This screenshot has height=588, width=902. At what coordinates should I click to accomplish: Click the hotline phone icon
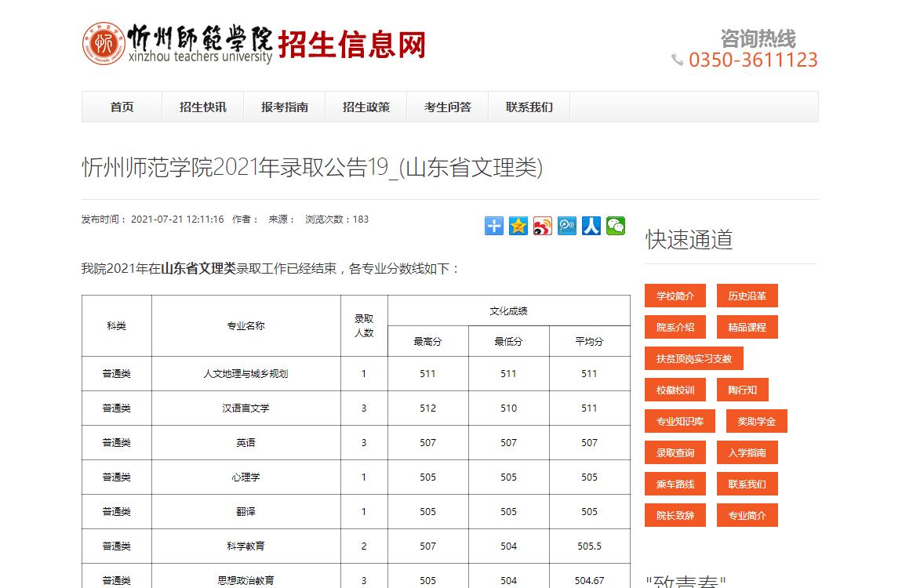pos(678,60)
